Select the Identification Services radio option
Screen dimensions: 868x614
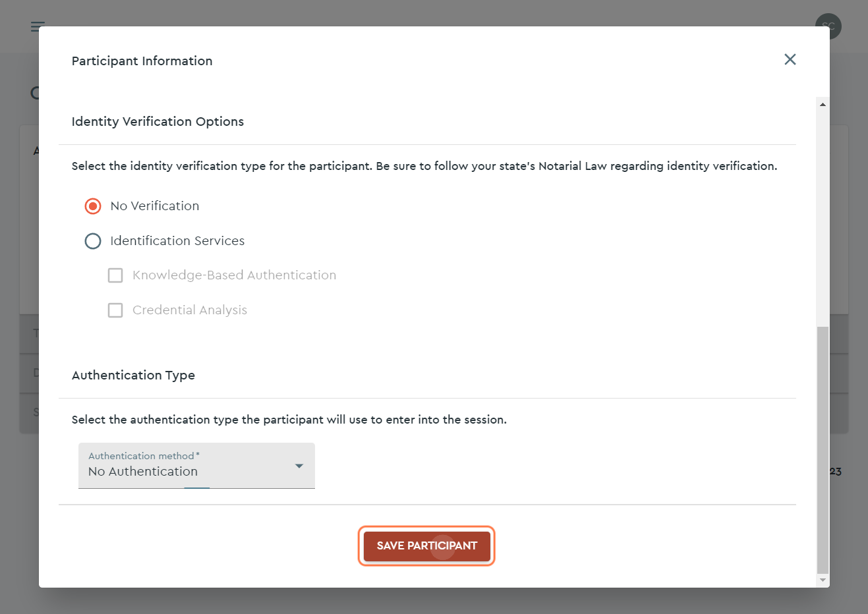(93, 241)
